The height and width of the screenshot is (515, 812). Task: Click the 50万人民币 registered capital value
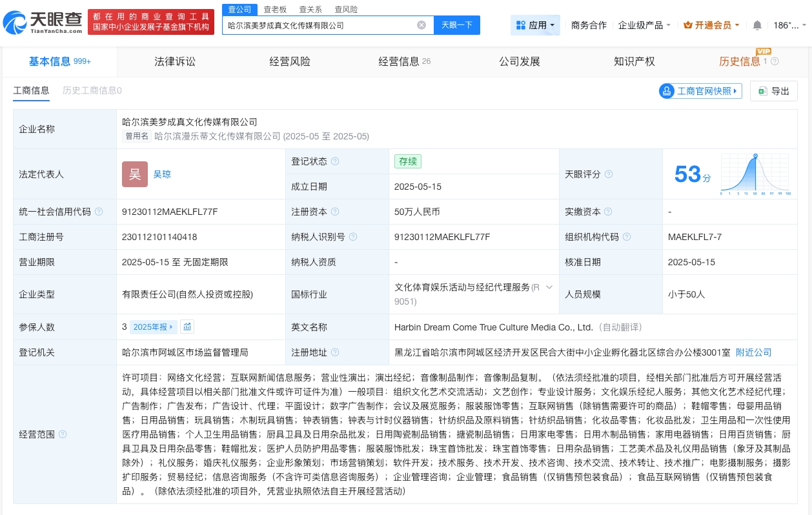pos(418,212)
